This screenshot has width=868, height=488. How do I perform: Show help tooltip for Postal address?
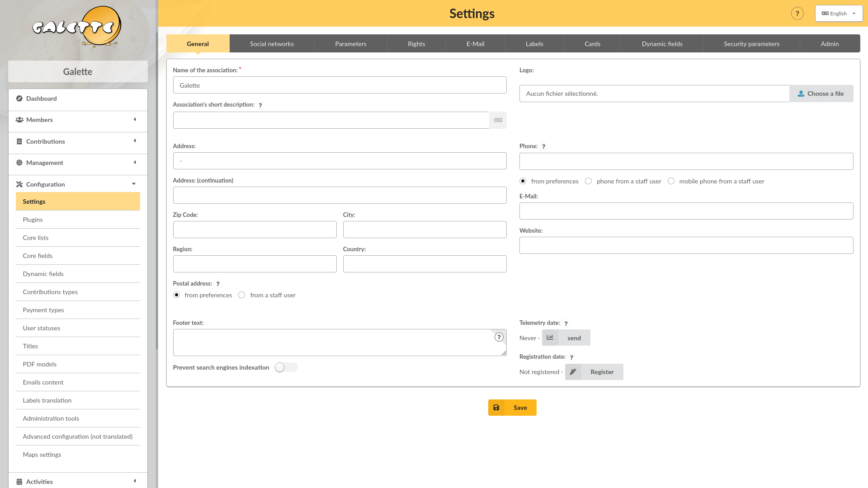218,284
